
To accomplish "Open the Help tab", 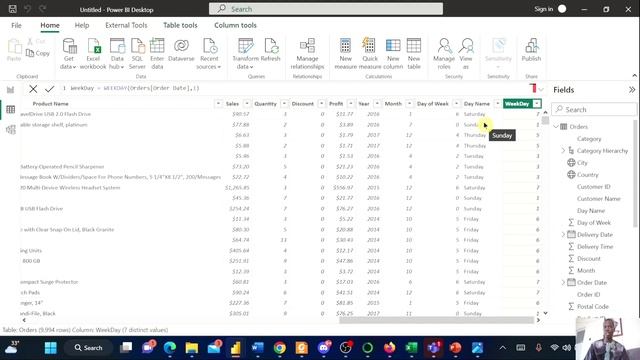I will (x=82, y=25).
